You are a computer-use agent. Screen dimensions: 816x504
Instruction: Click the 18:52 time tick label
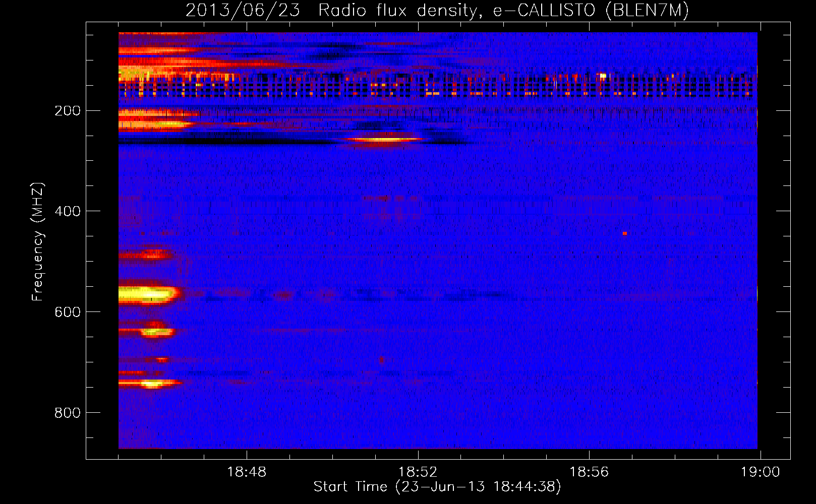pyautogui.click(x=418, y=472)
